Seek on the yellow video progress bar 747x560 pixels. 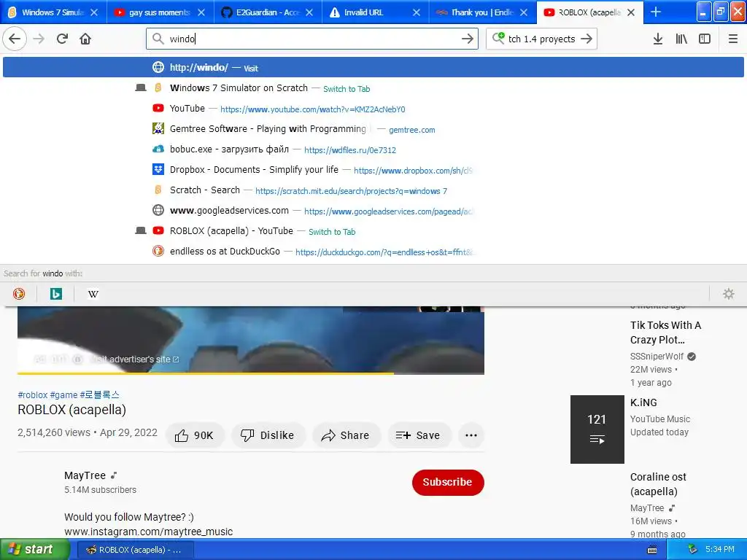(251, 373)
